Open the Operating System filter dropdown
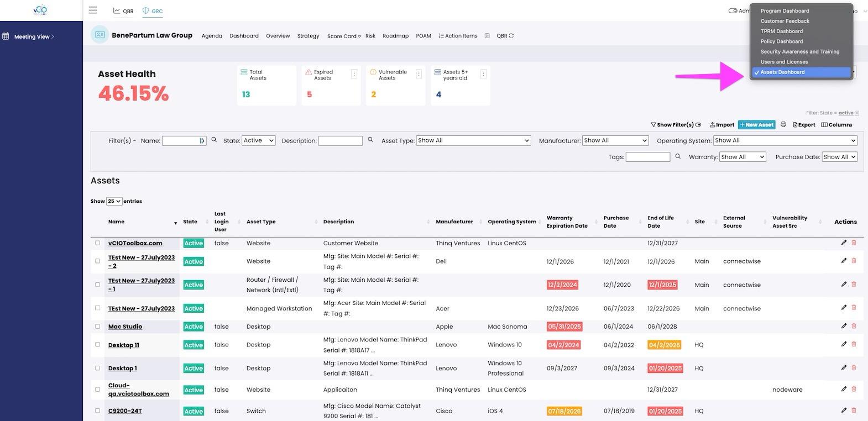868x421 pixels. [785, 140]
